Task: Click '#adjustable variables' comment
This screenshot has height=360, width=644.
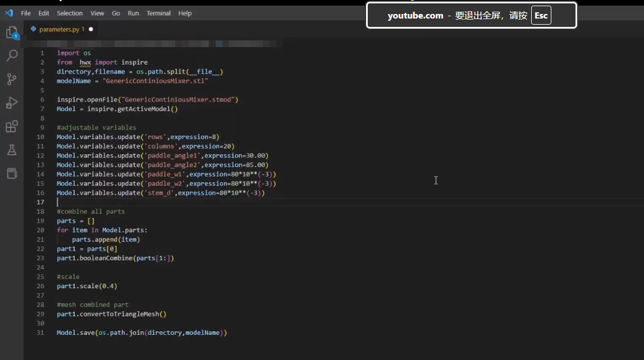Action: 97,127
